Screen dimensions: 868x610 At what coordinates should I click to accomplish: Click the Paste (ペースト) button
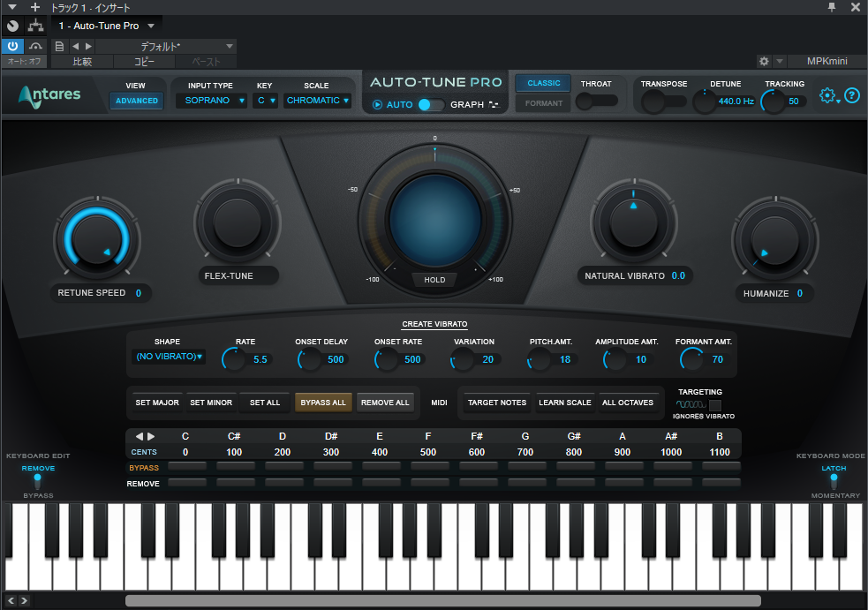(206, 62)
